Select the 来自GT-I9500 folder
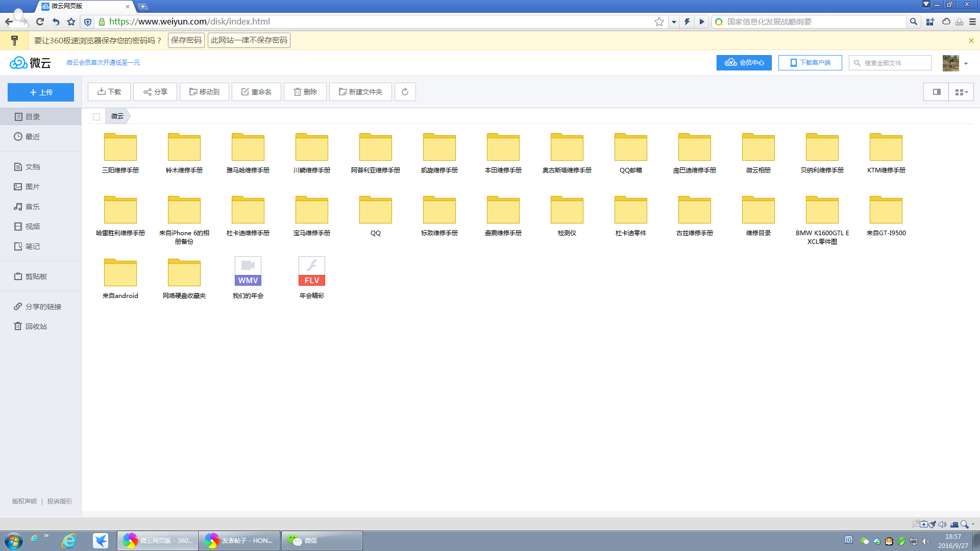 coord(886,216)
